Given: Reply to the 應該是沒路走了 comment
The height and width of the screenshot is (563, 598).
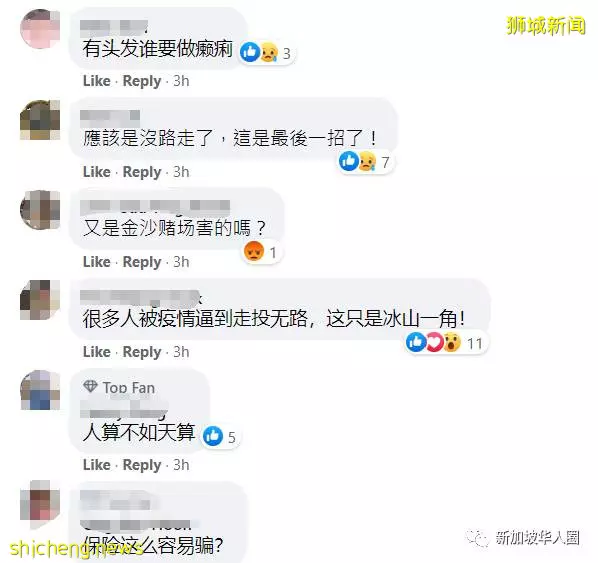Looking at the screenshot, I should tap(142, 172).
